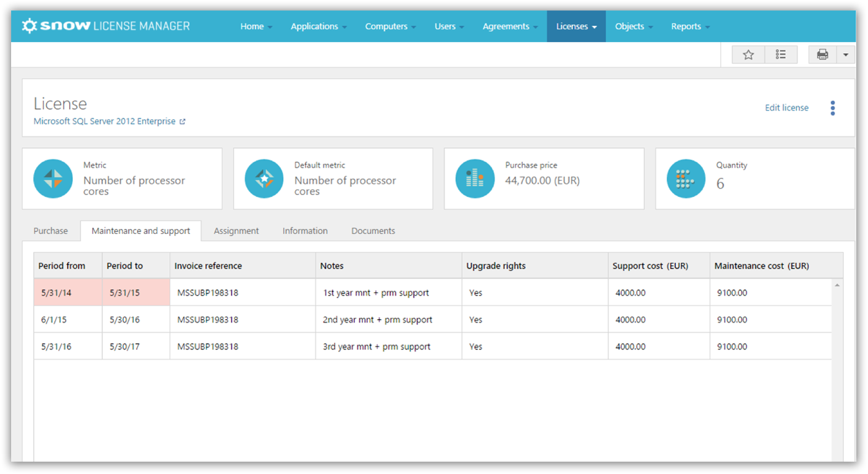868x474 pixels.
Task: Expand the Users menu
Action: 449,27
